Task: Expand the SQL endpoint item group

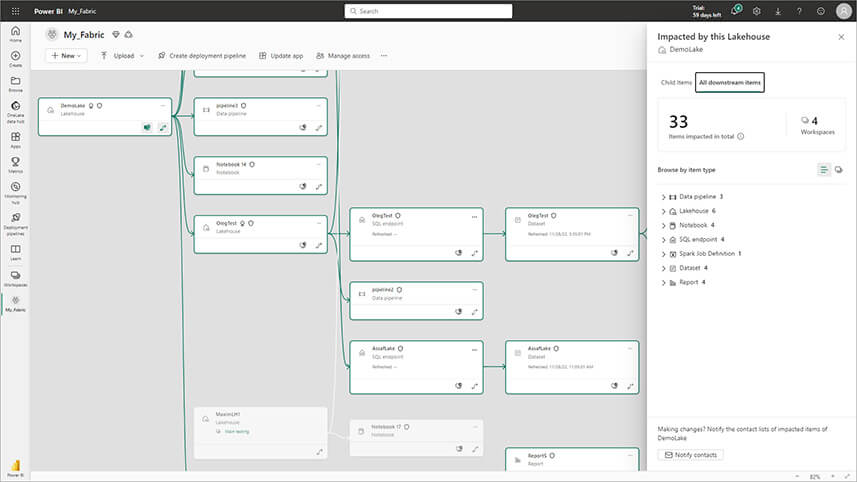Action: tap(664, 240)
